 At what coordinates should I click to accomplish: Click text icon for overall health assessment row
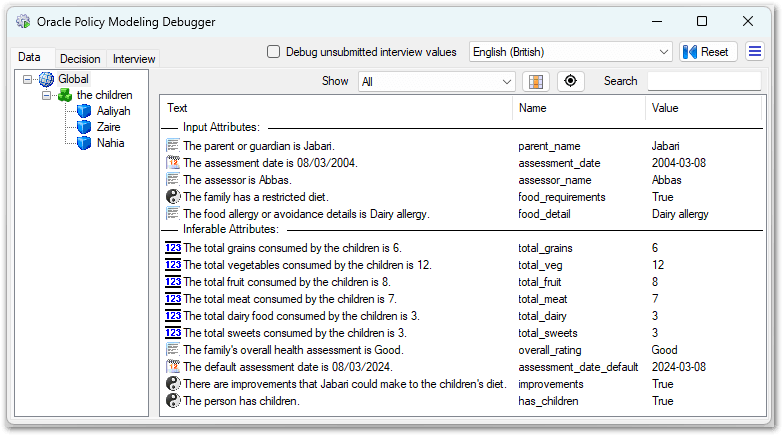point(173,350)
